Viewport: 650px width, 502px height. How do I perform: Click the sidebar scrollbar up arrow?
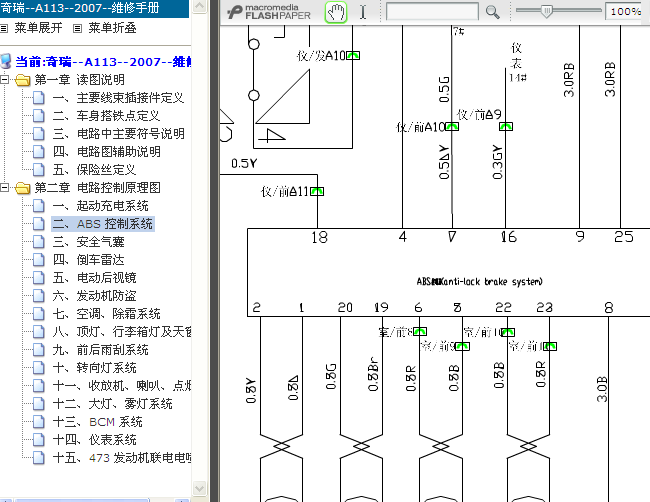(x=199, y=6)
